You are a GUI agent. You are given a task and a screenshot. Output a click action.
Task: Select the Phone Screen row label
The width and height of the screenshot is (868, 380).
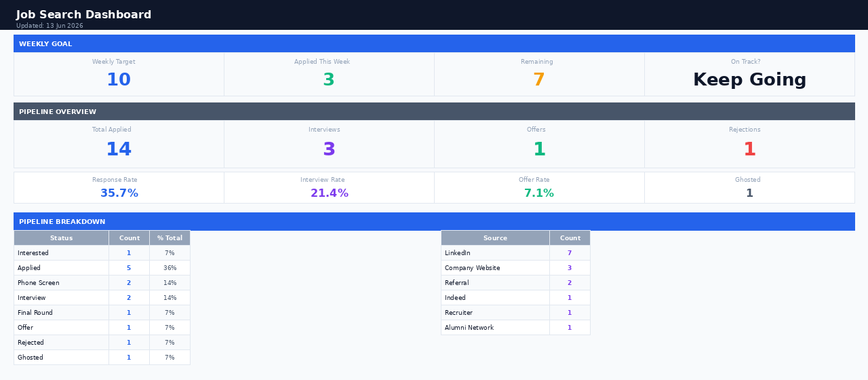[39, 283]
